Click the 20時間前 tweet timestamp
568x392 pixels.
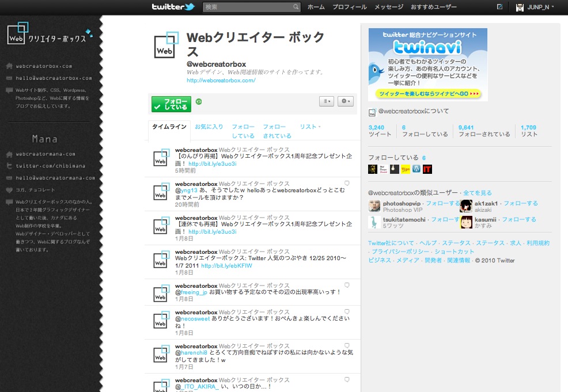(x=187, y=204)
